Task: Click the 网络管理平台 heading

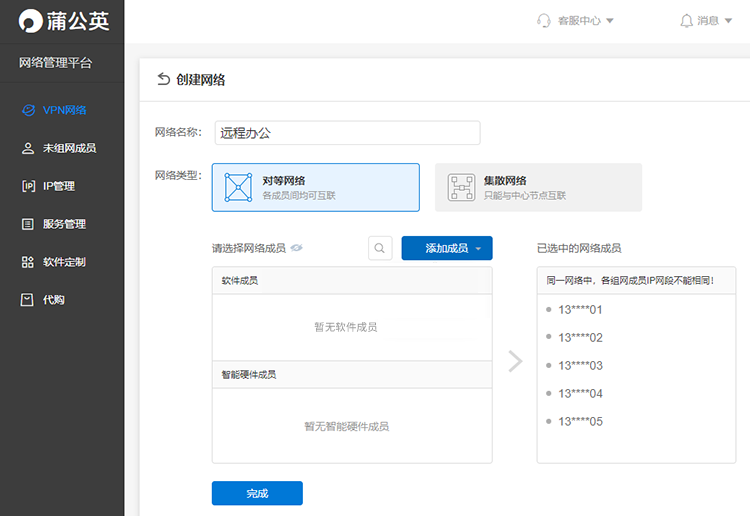Action: [x=55, y=63]
